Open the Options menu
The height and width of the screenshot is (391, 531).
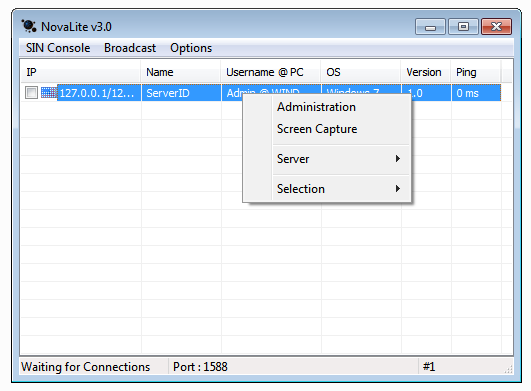[191, 48]
